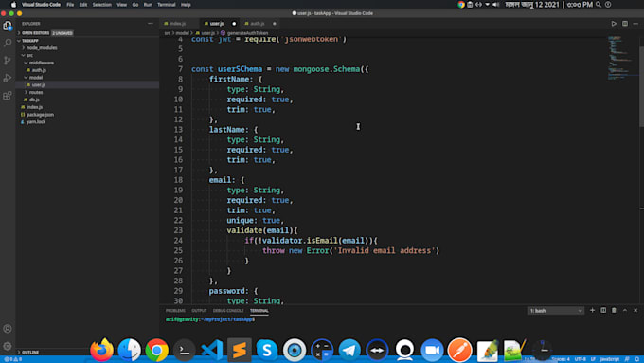Open the Output panel tab

(x=199, y=310)
